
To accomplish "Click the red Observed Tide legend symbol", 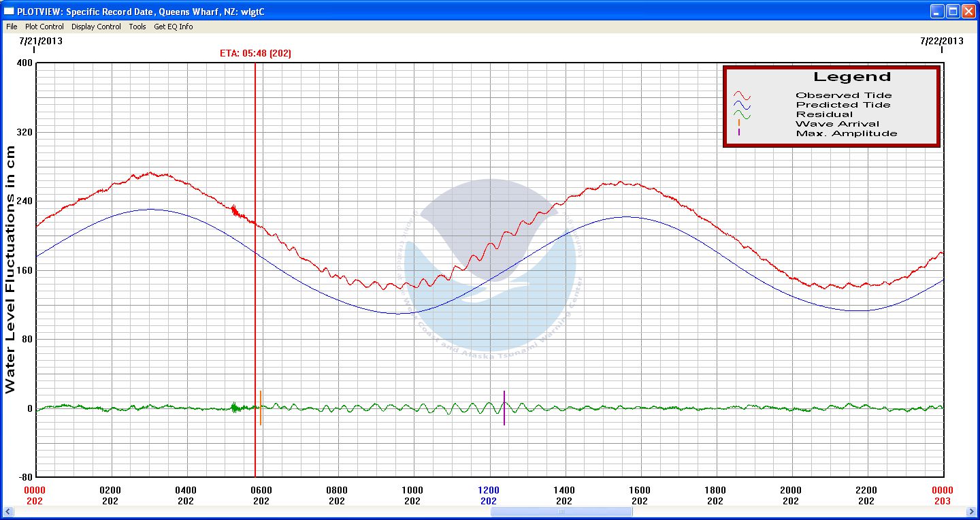I will 741,96.
